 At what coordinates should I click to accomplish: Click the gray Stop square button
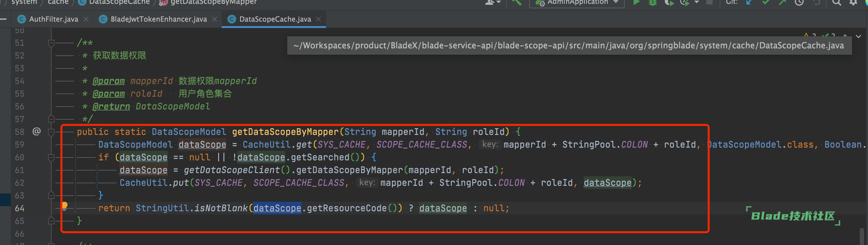point(709,2)
